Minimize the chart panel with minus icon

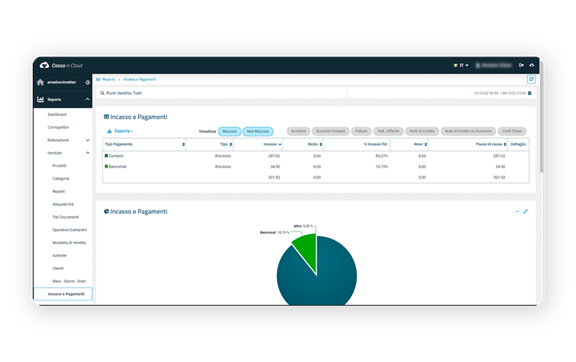(x=517, y=211)
